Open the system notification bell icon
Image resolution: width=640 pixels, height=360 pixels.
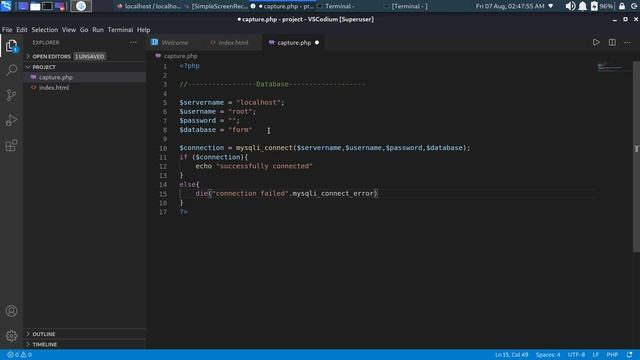click(x=582, y=6)
